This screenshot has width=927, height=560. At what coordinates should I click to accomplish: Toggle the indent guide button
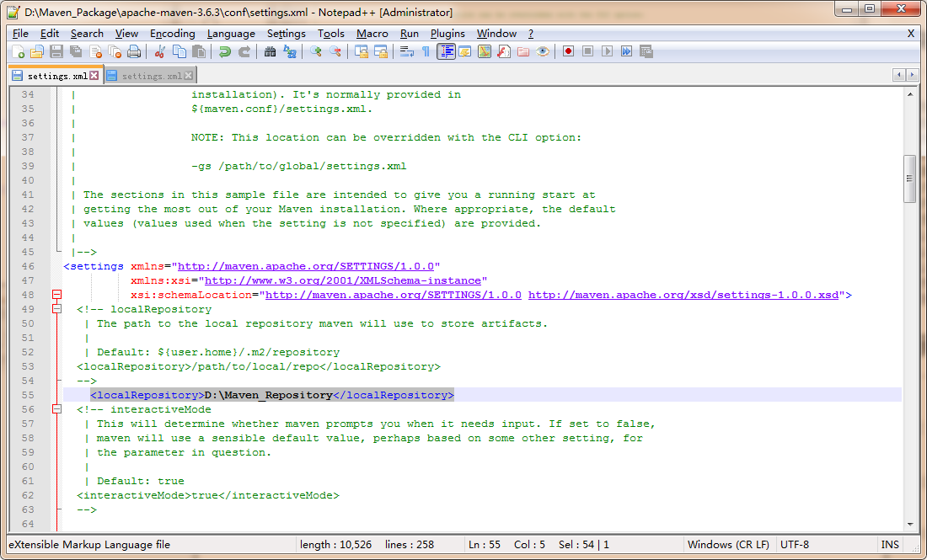[446, 52]
